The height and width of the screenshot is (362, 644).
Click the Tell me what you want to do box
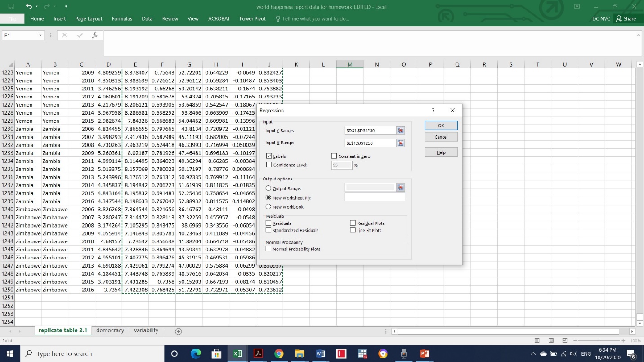(313, 18)
